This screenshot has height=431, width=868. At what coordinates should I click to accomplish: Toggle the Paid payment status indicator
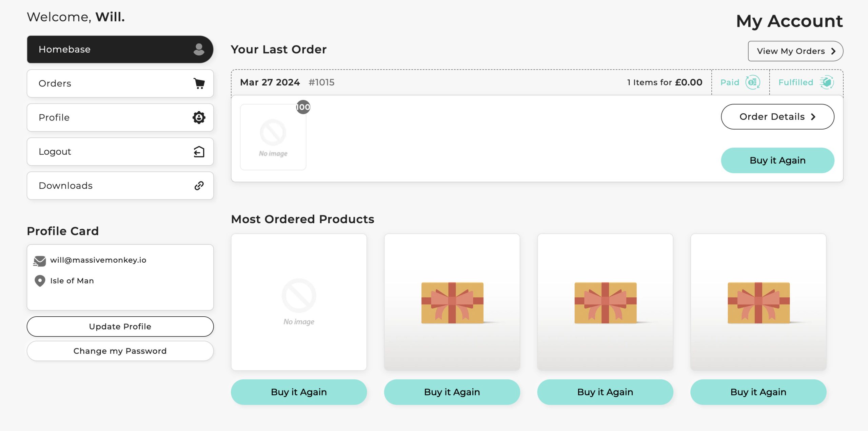pos(739,82)
